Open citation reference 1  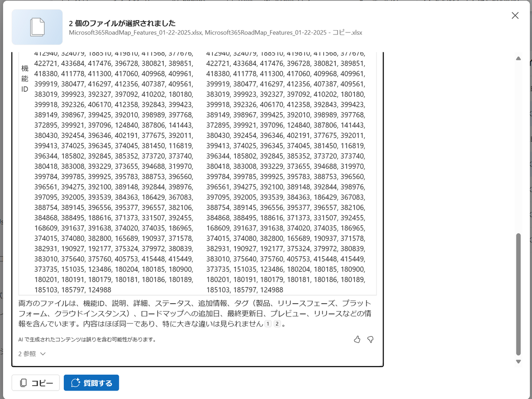pos(268,324)
